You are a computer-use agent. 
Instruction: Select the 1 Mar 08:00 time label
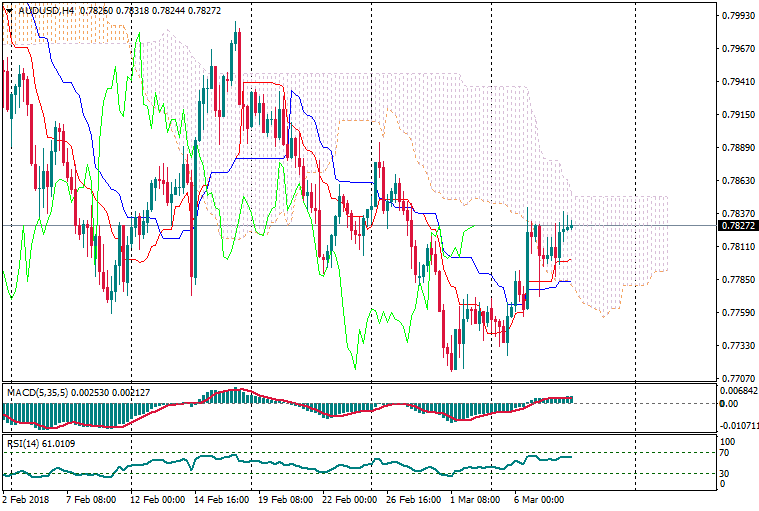pyautogui.click(x=476, y=498)
